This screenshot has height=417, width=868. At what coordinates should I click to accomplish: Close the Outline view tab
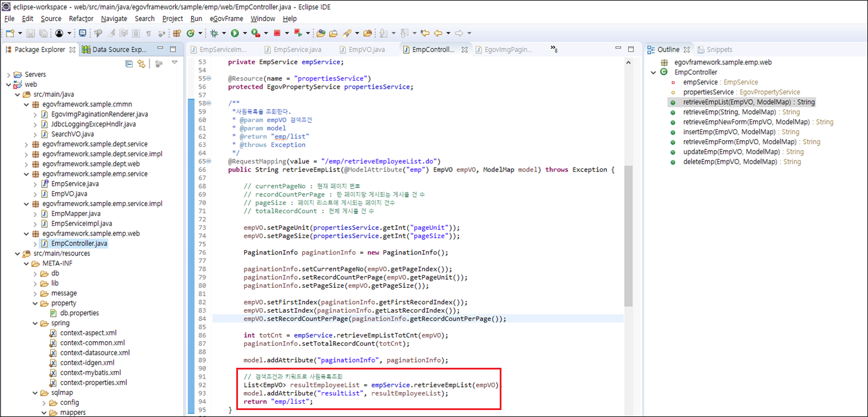[687, 50]
